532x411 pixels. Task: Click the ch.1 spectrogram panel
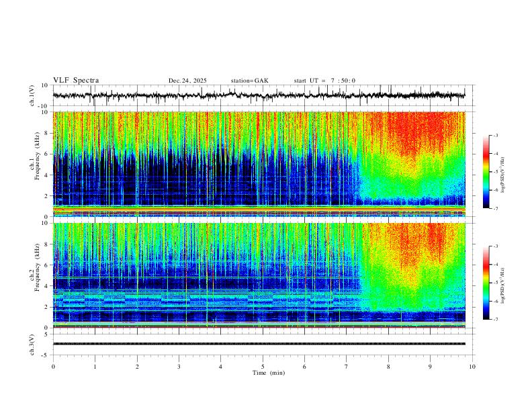point(259,164)
